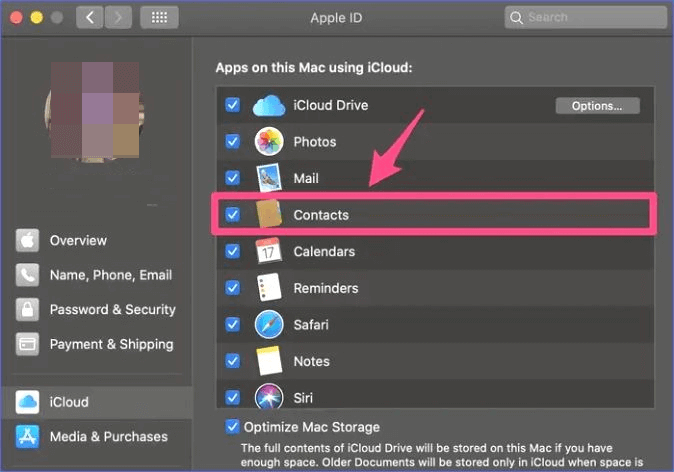Minimize the window with yellow button
Viewport: 674px width, 472px height.
pyautogui.click(x=37, y=18)
